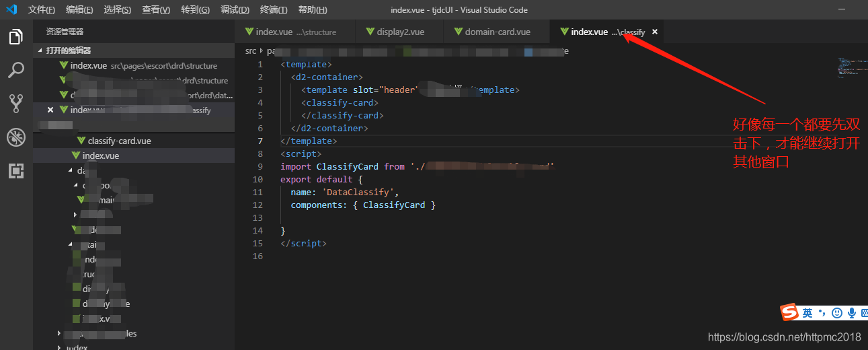Viewport: 868px width, 350px height.
Task: Switch to display2.vue tab
Action: click(399, 32)
